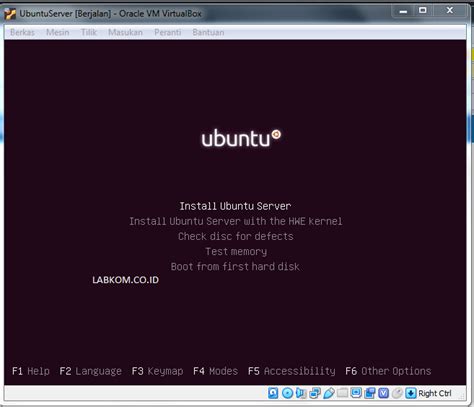Click the F5 Accessibility option
This screenshot has height=407, width=474.
coord(292,371)
